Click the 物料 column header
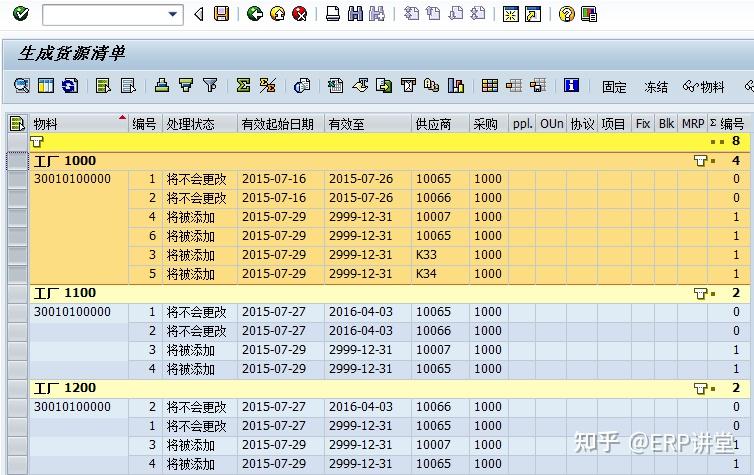 79,124
